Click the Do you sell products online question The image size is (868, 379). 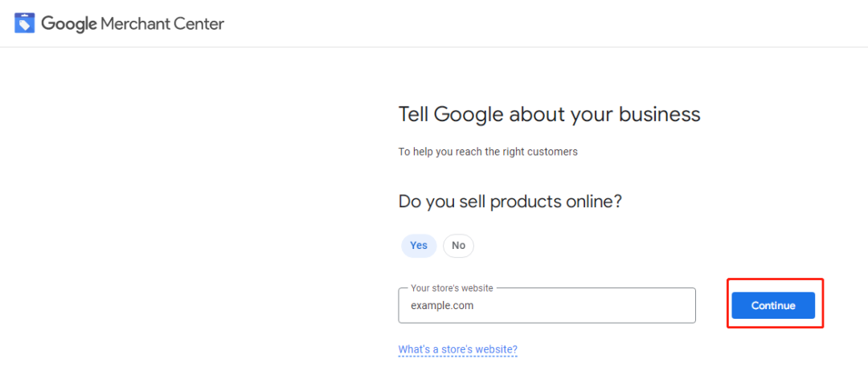coord(510,202)
